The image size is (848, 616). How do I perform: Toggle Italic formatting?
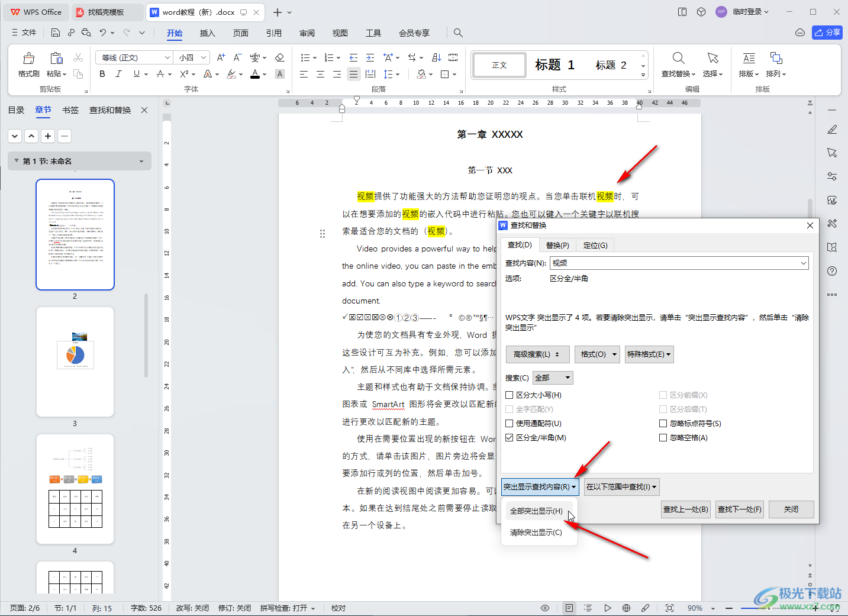[118, 74]
